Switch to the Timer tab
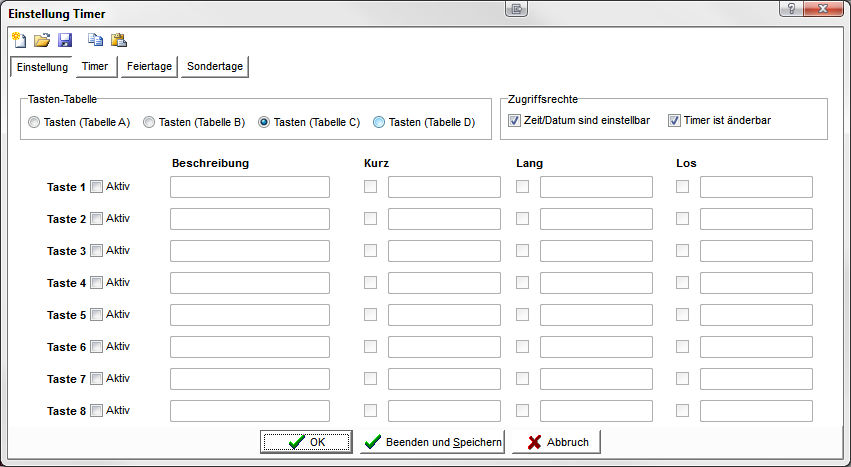This screenshot has width=851, height=467. click(95, 67)
